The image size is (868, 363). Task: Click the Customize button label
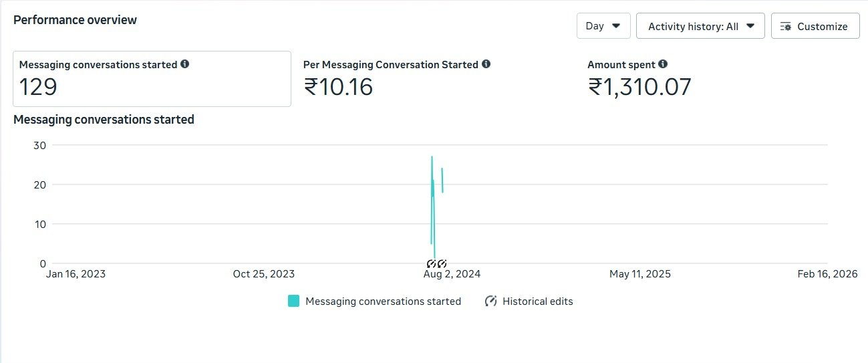pyautogui.click(x=822, y=26)
